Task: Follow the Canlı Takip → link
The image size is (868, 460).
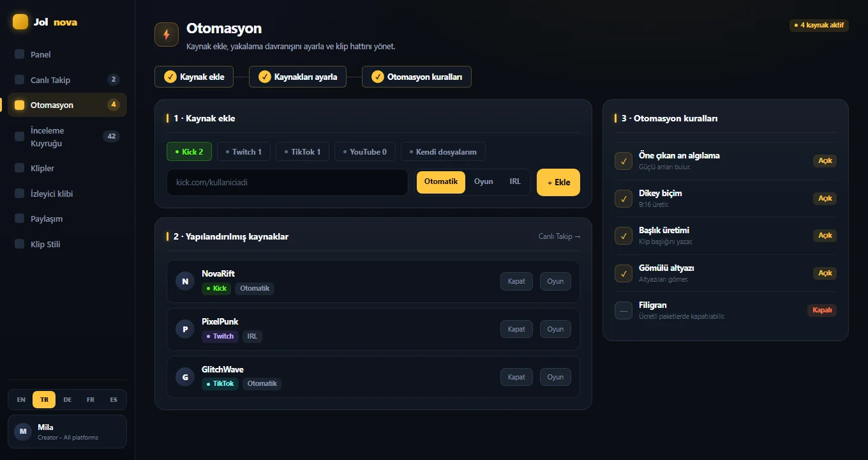Action: click(560, 236)
